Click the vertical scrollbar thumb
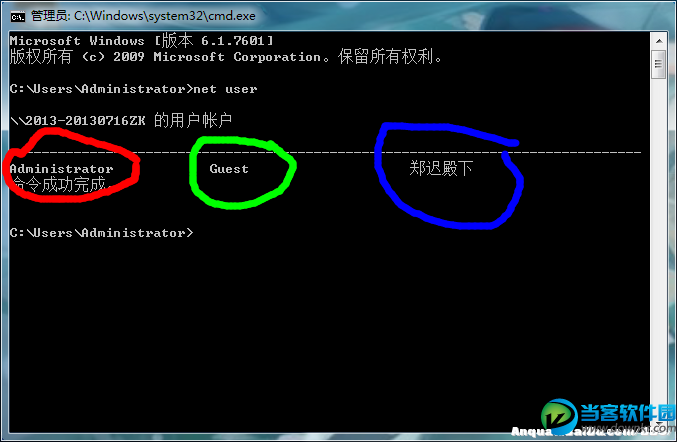The height and width of the screenshot is (442, 677). click(x=658, y=64)
